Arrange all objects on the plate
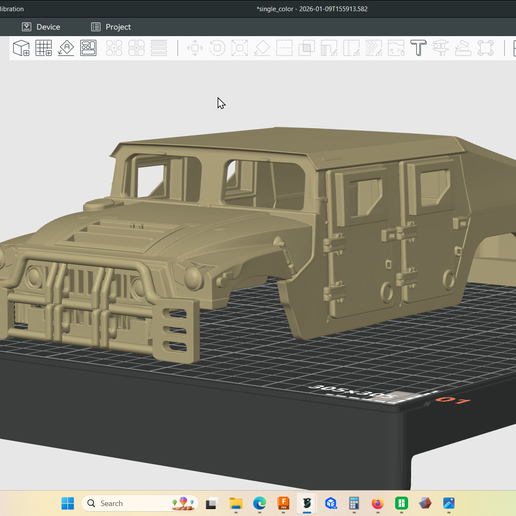The height and width of the screenshot is (516, 516). point(88,48)
